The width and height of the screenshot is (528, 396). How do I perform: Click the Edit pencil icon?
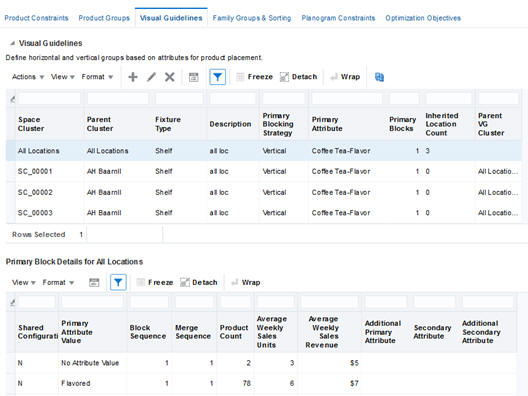(152, 77)
